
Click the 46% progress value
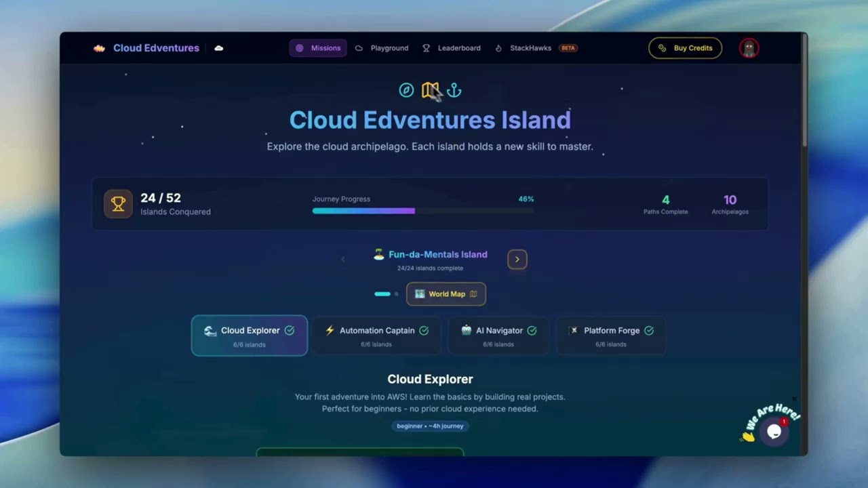(x=526, y=199)
